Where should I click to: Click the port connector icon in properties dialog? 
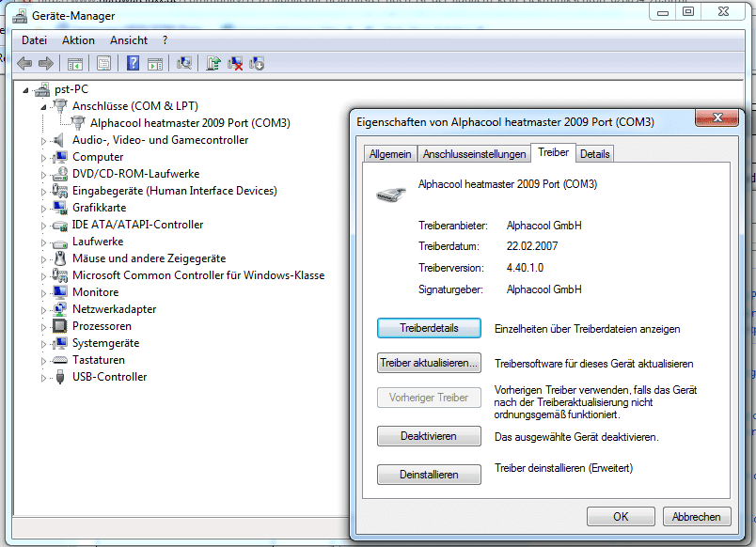[x=391, y=195]
